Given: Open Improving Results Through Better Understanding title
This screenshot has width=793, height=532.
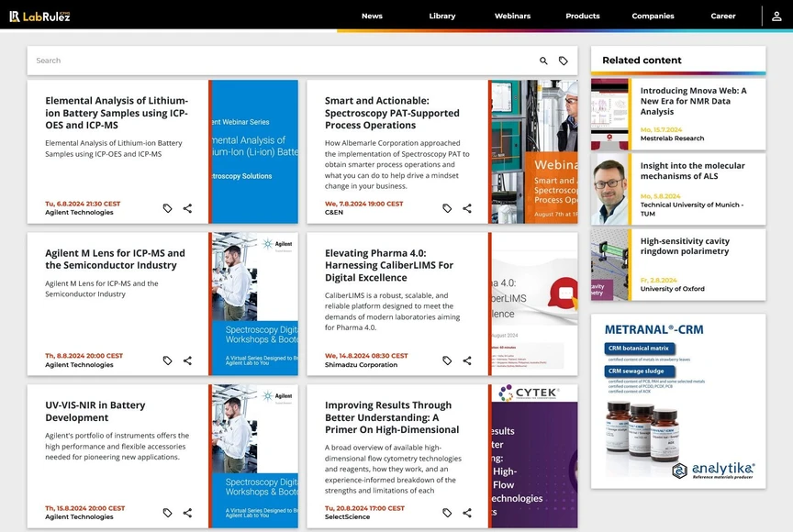Looking at the screenshot, I should point(392,417).
